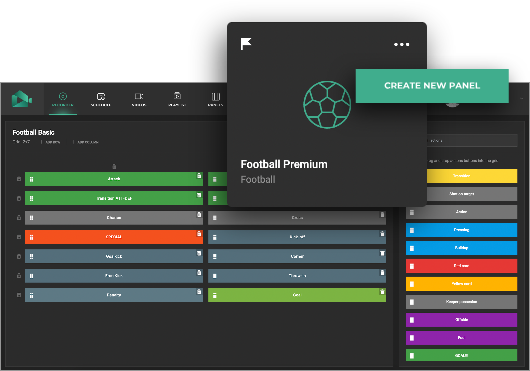
Task: Click the drag handle on the light-green button
Action: coord(215,295)
